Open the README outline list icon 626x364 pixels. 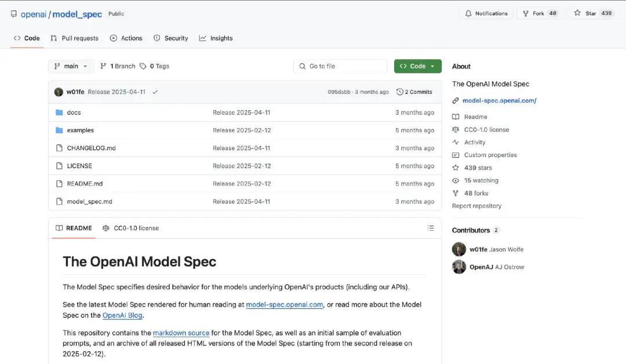(x=431, y=228)
